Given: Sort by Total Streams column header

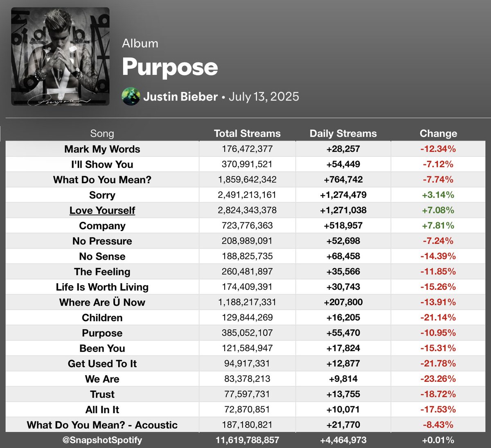Looking at the screenshot, I should tap(247, 134).
